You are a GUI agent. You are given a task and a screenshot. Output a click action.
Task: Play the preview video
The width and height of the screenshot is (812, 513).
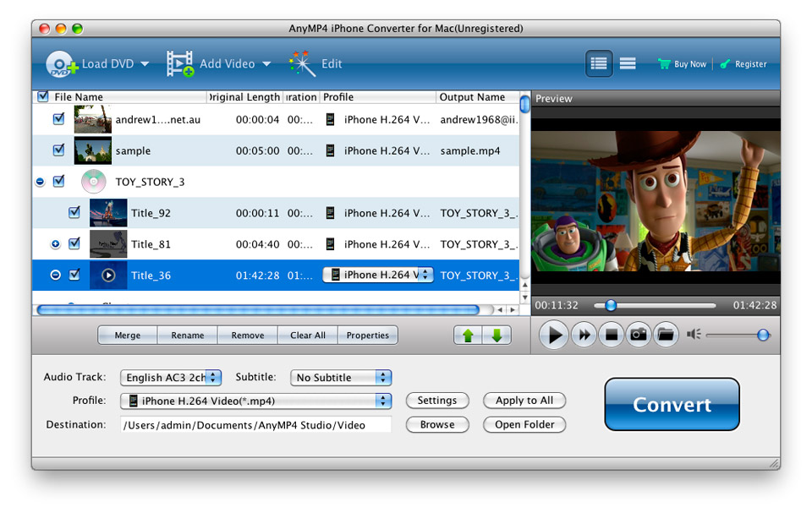coord(553,335)
